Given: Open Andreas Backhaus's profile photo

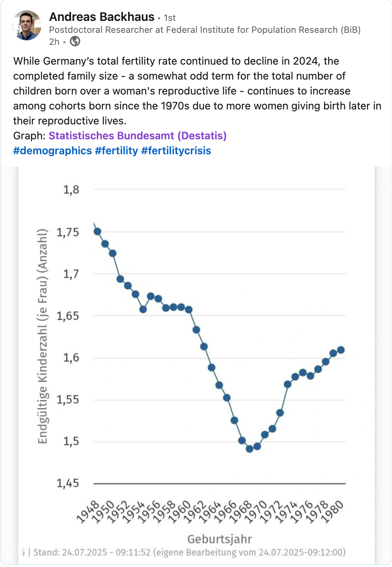Looking at the screenshot, I should click(x=27, y=25).
